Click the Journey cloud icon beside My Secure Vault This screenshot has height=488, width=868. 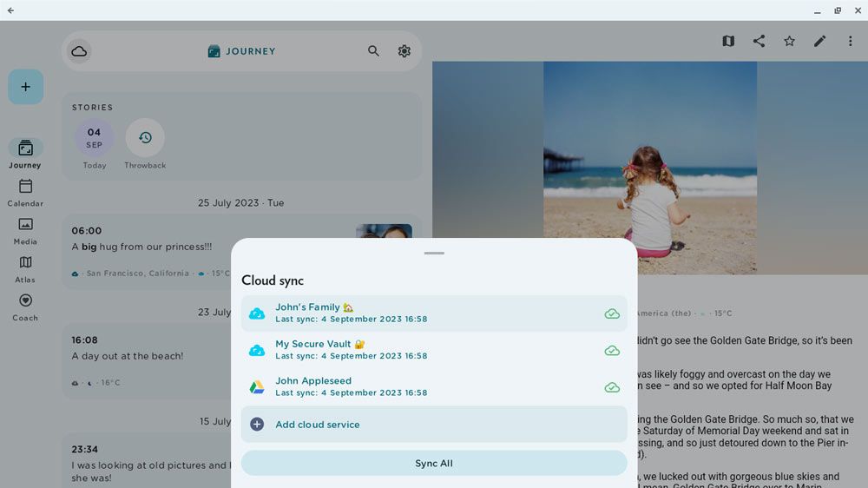257,351
